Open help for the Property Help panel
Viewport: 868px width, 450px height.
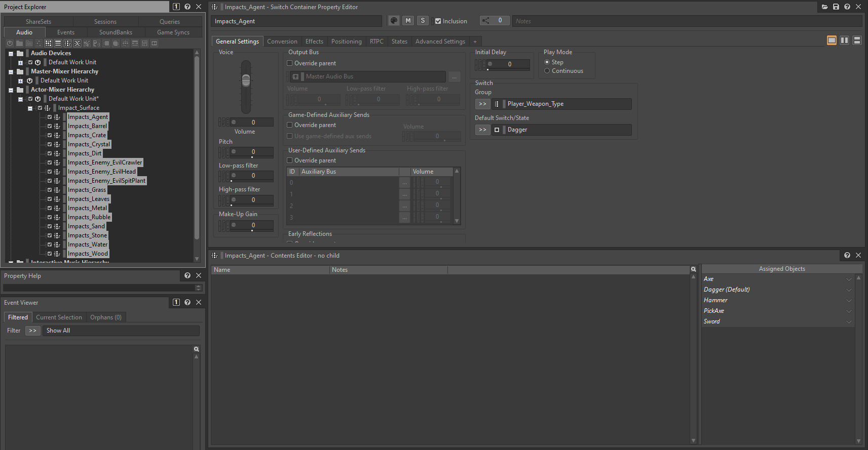click(x=187, y=275)
